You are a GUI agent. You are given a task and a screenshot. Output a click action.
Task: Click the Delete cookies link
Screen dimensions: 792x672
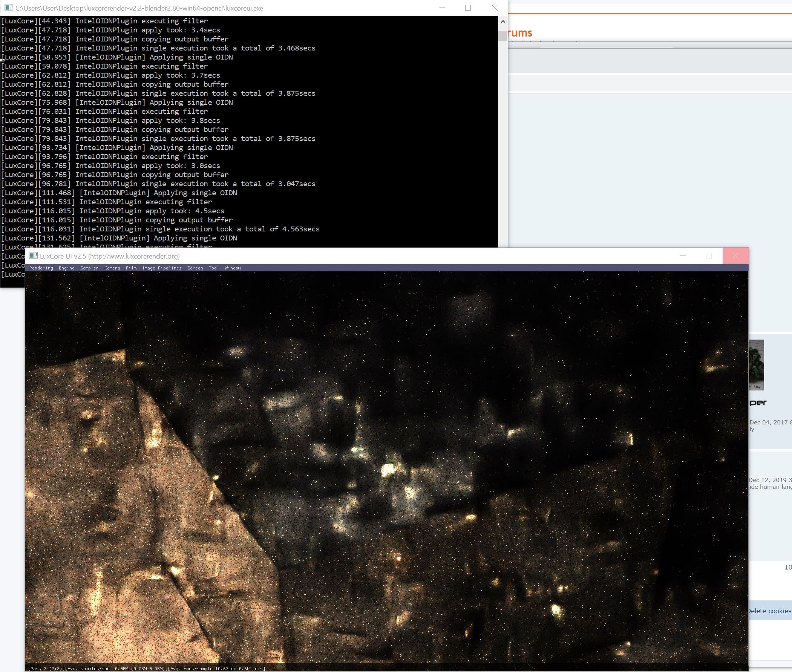(x=769, y=611)
